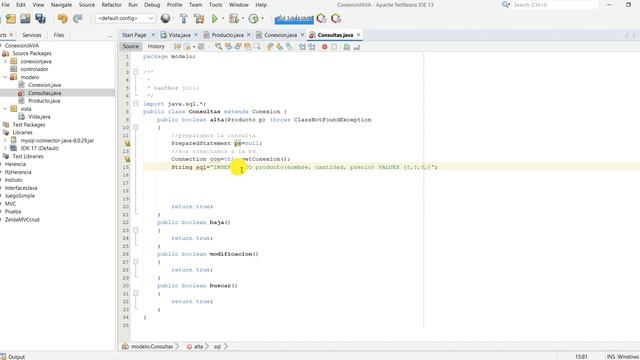The height and width of the screenshot is (360, 640).
Task: Click the globe browser icon in toolbar
Action: [165, 18]
